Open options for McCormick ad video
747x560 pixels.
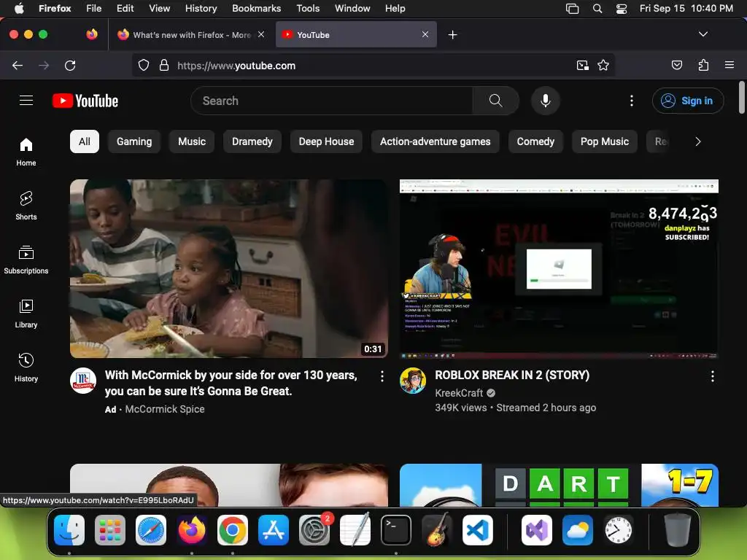click(x=382, y=377)
